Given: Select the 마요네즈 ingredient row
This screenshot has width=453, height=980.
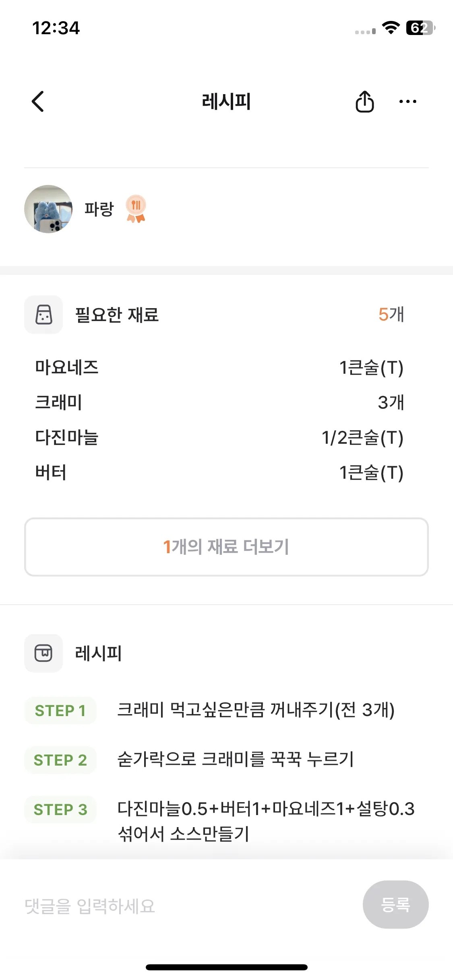Looking at the screenshot, I should pos(219,367).
